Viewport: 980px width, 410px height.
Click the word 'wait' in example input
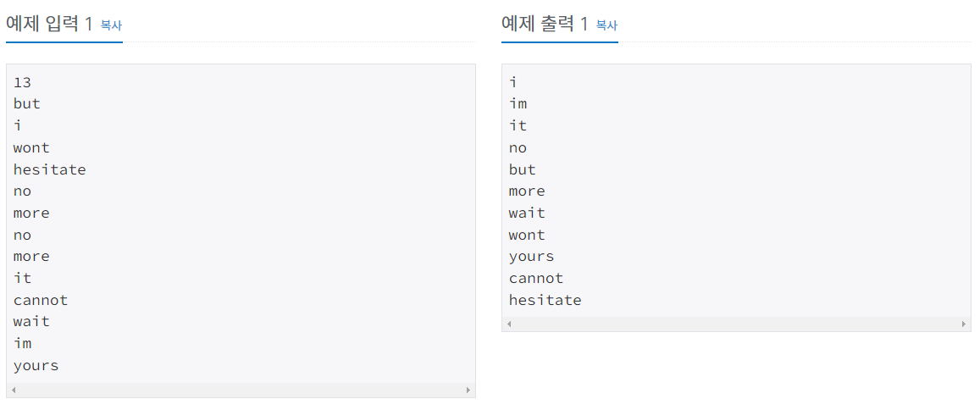pos(31,322)
